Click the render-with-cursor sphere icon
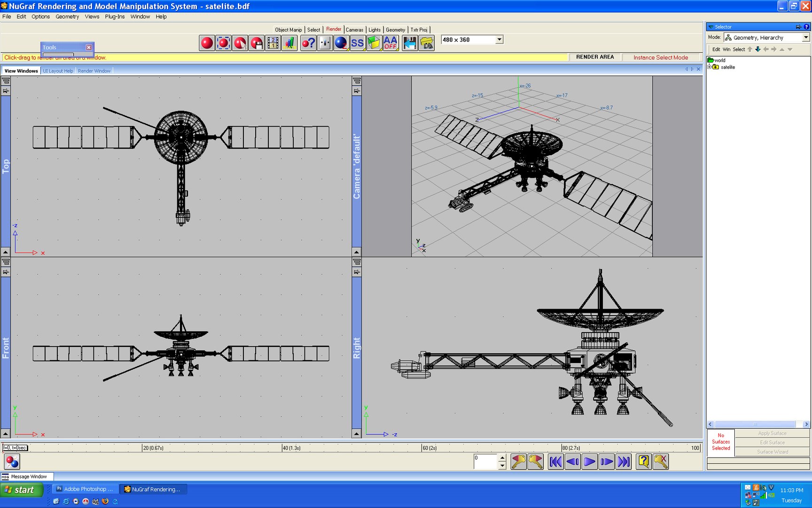 pos(240,43)
